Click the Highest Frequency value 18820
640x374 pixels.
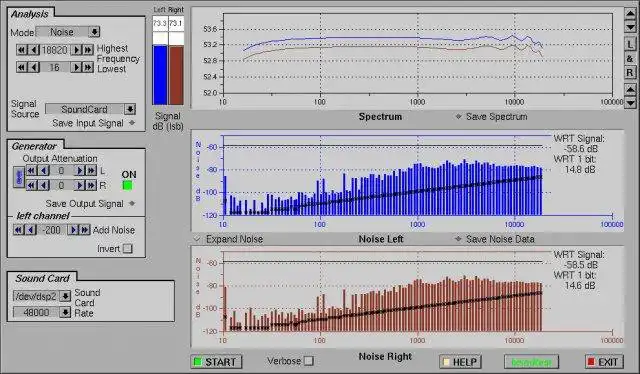pyautogui.click(x=55, y=50)
